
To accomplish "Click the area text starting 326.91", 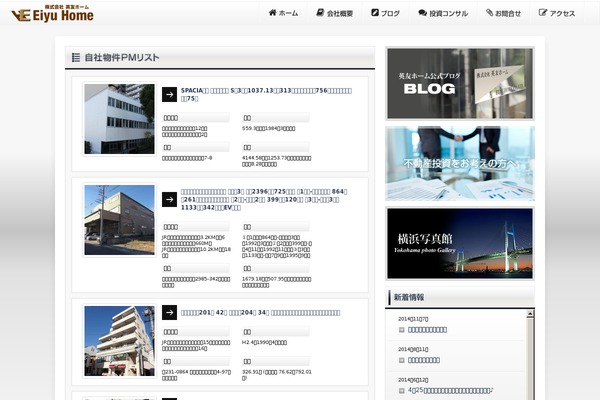I will pos(277,375).
